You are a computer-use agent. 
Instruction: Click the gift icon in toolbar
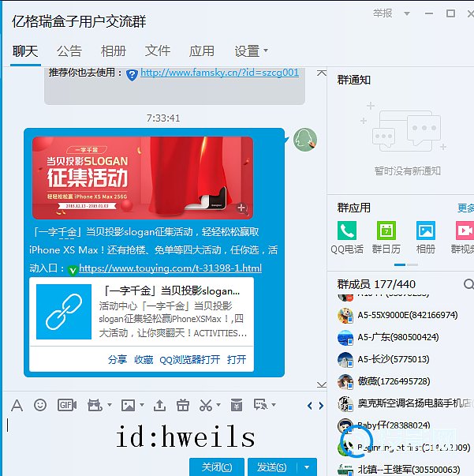click(183, 405)
